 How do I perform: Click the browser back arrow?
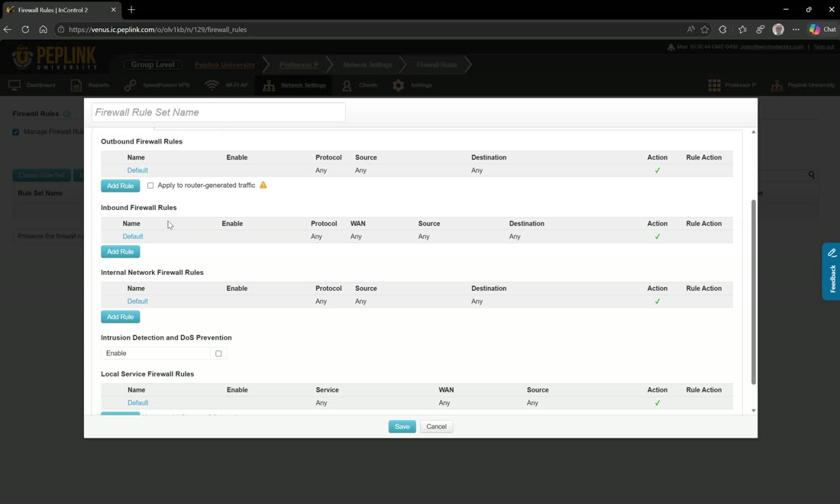(x=8, y=30)
